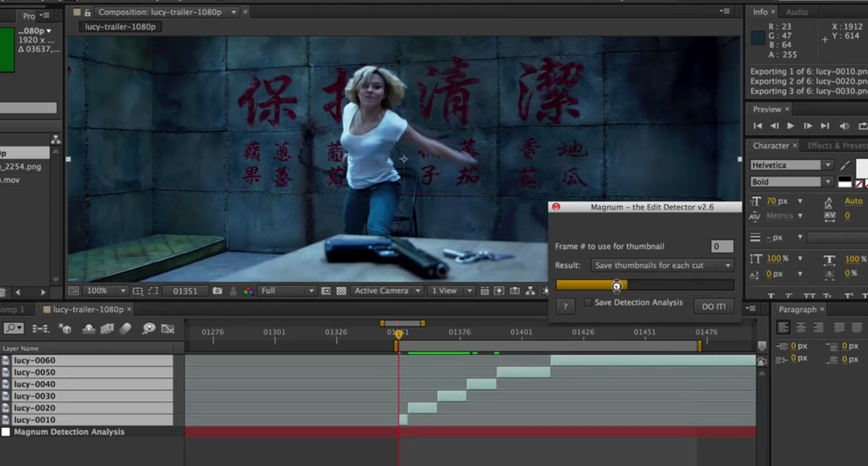Open the Active Camera view dropdown

click(388, 291)
